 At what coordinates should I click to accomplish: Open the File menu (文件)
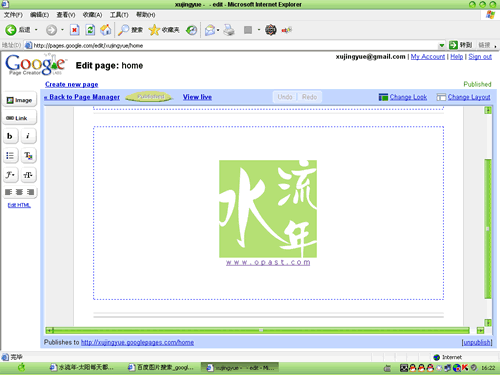click(x=13, y=15)
